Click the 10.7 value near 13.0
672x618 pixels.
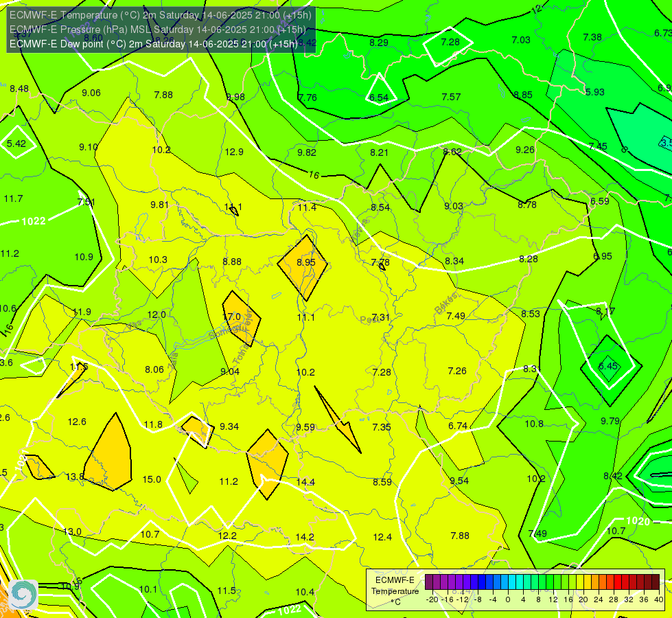[x=150, y=534]
